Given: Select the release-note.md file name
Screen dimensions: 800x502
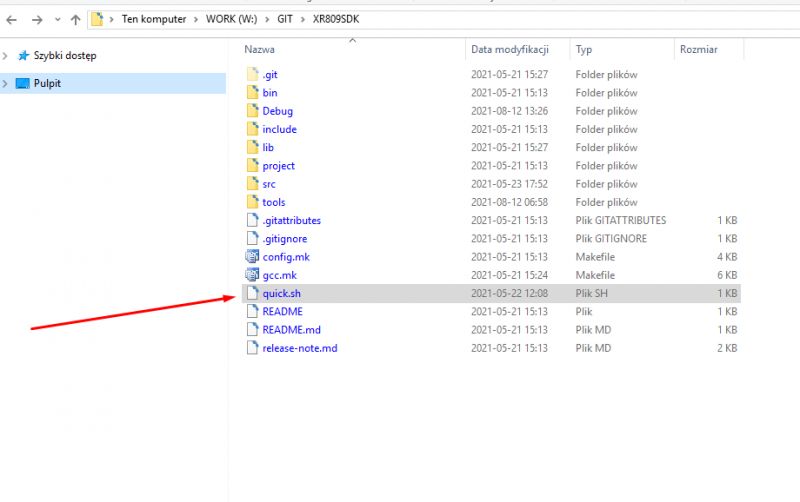Looking at the screenshot, I should tap(300, 348).
